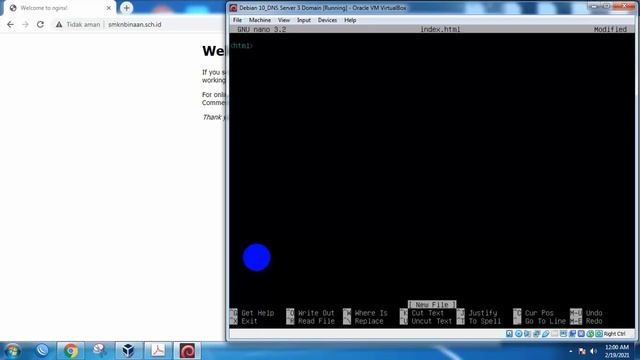Viewport: 640px width, 360px height.
Task: Close the Welcome to nginx tab
Action: [x=109, y=8]
